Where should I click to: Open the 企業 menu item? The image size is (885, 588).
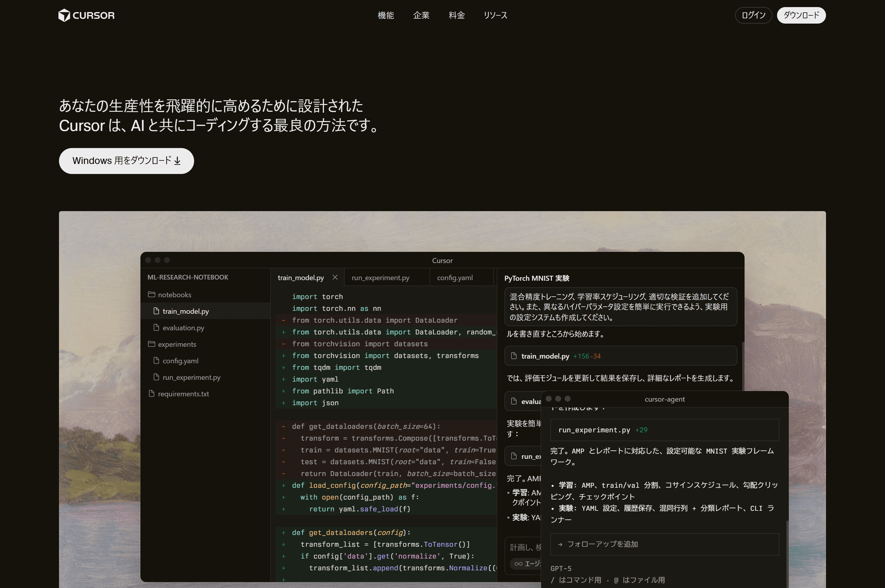click(x=421, y=15)
